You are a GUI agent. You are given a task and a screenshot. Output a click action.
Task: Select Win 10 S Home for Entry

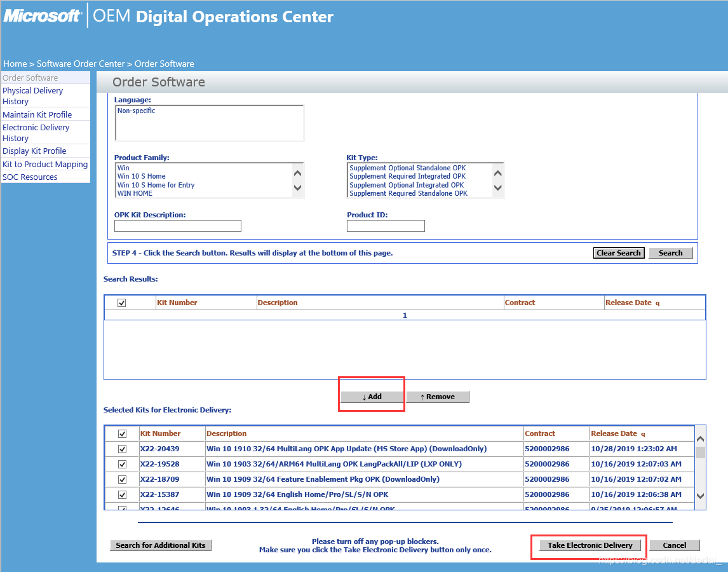[156, 185]
